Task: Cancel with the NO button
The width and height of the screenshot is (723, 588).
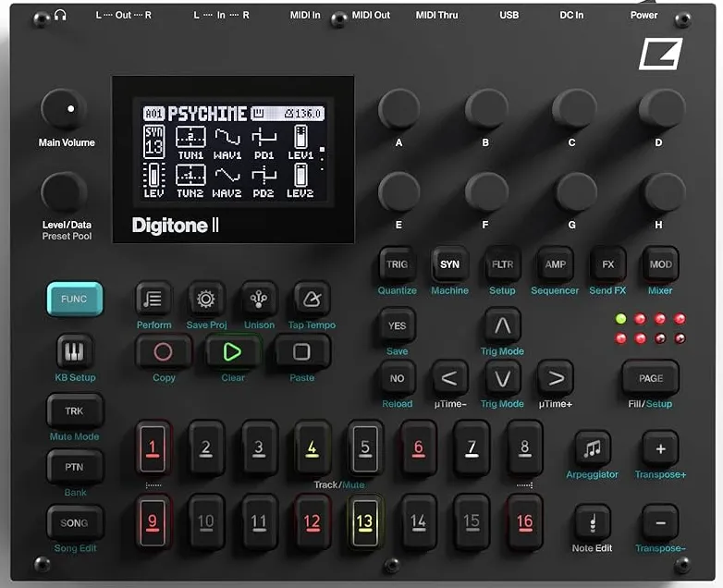Action: click(x=397, y=378)
